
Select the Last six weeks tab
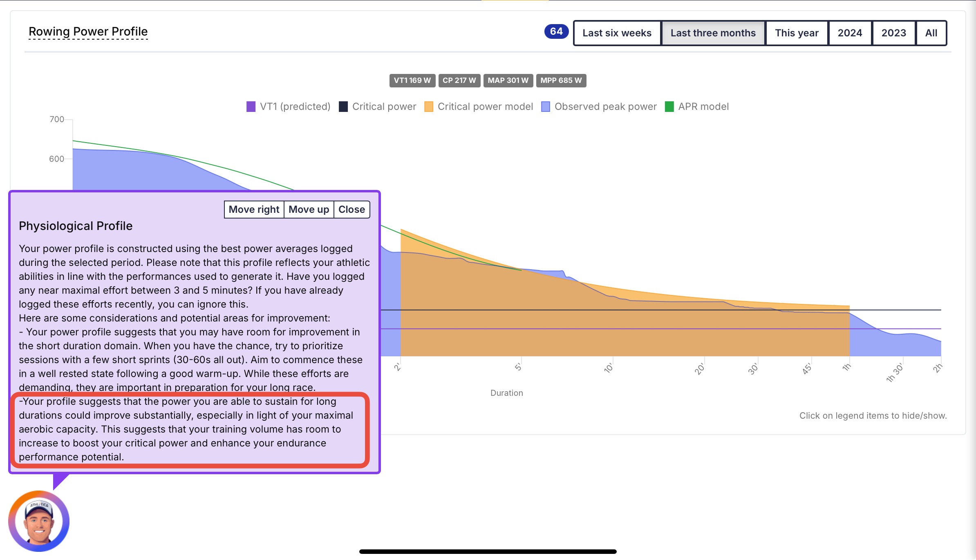617,33
